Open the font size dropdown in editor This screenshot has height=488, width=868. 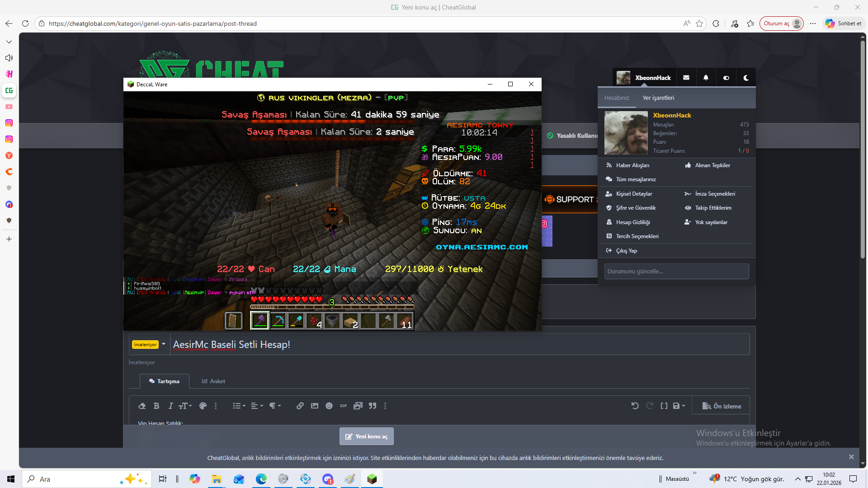(x=185, y=406)
